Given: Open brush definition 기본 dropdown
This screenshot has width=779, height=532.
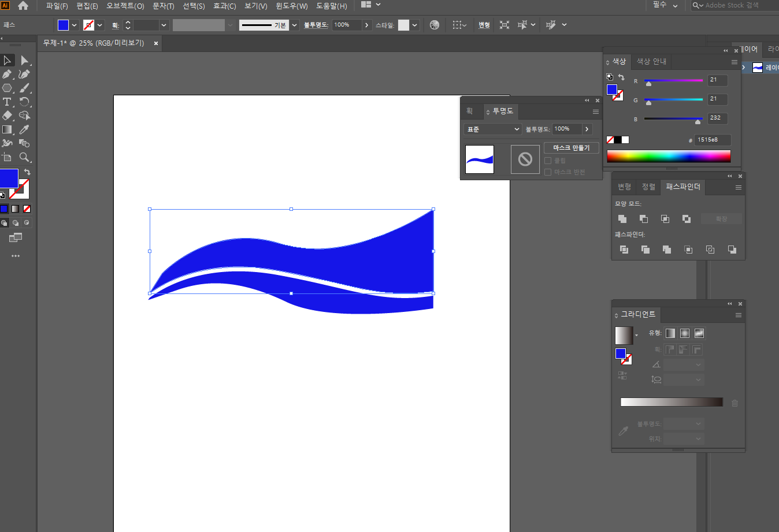Looking at the screenshot, I should [x=294, y=25].
